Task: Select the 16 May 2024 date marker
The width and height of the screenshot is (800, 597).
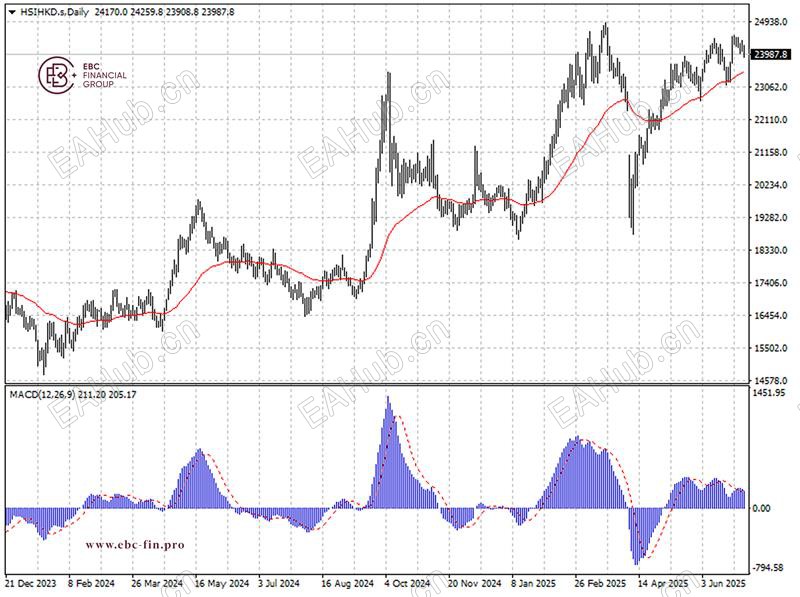Action: [x=221, y=583]
